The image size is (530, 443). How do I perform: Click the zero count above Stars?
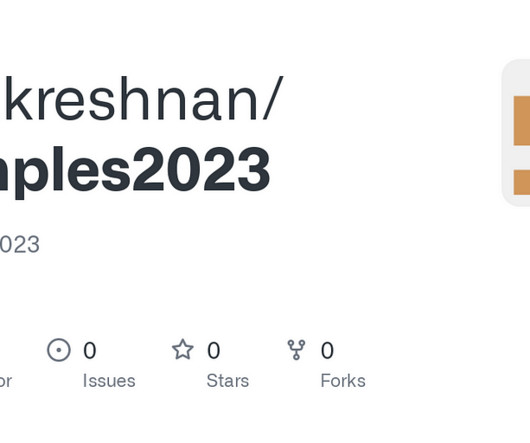(x=214, y=350)
